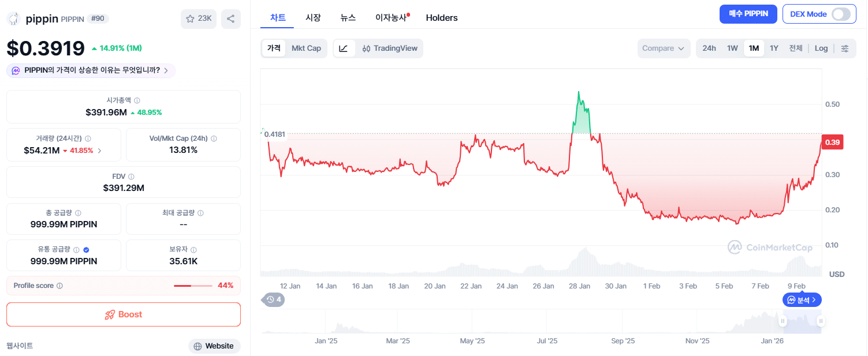868x356 pixels.
Task: Click the Profile score progress bar
Action: click(x=193, y=286)
